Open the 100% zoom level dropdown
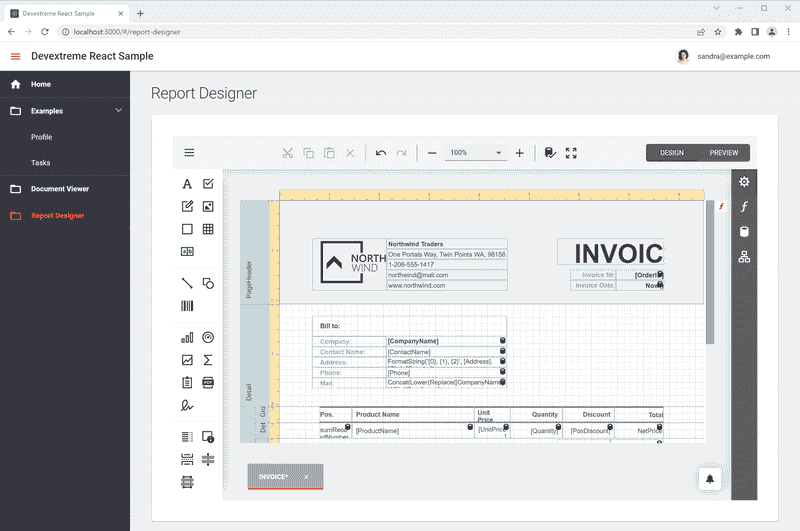This screenshot has width=800, height=531. [x=476, y=153]
